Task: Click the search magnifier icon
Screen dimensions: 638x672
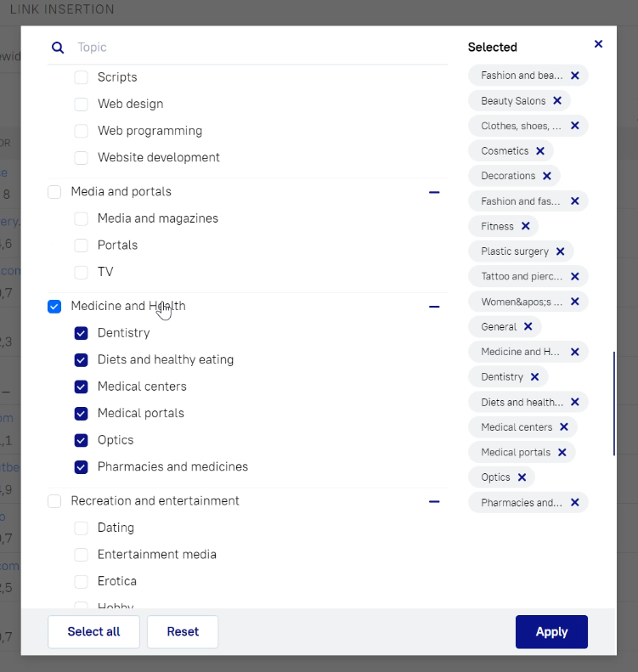Action: [58, 48]
